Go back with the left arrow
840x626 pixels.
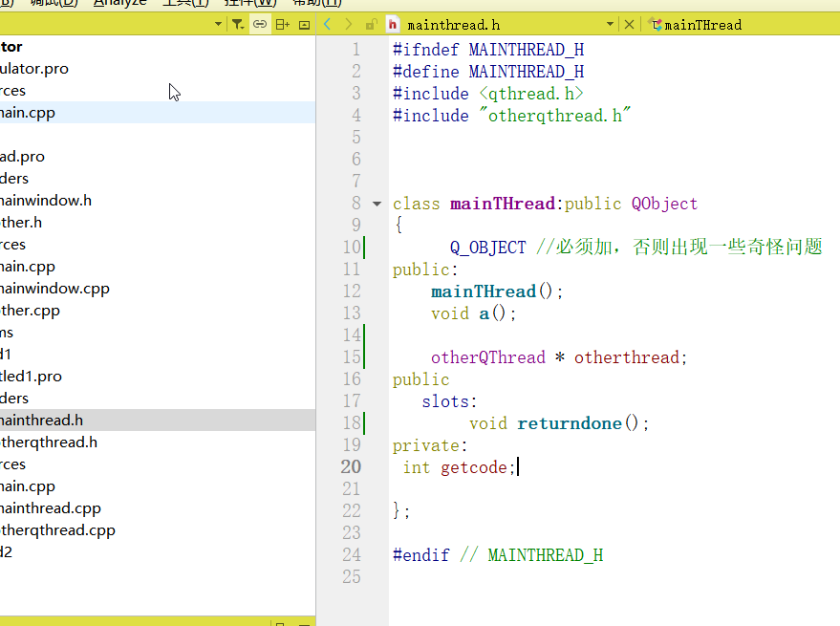328,24
